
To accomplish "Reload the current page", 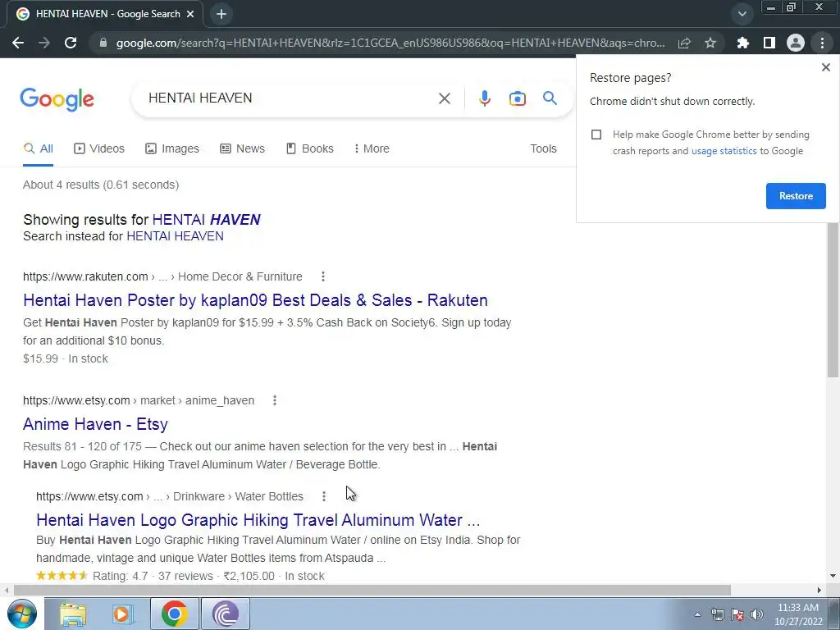I will 71,43.
